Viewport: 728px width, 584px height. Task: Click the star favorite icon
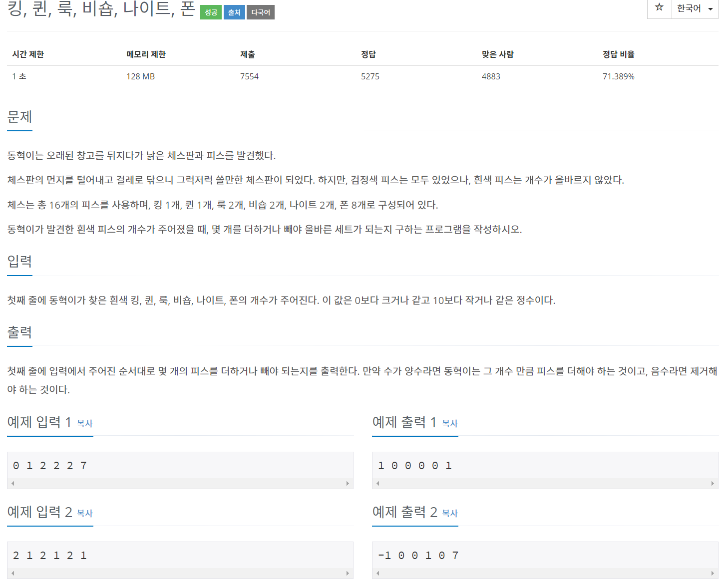tap(659, 7)
